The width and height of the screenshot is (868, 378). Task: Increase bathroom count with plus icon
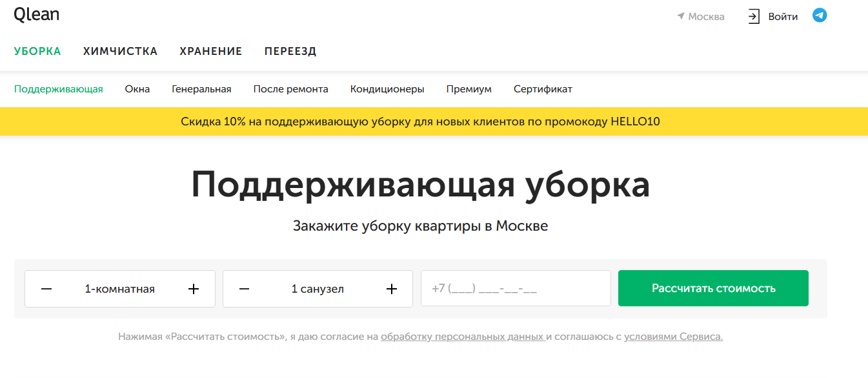point(391,289)
